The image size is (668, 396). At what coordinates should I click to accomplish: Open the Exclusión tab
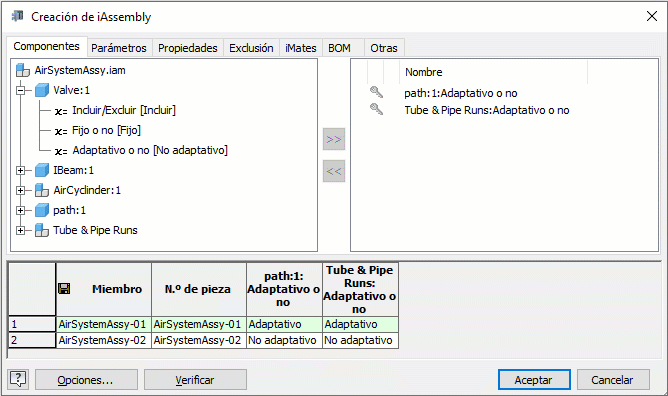(251, 48)
